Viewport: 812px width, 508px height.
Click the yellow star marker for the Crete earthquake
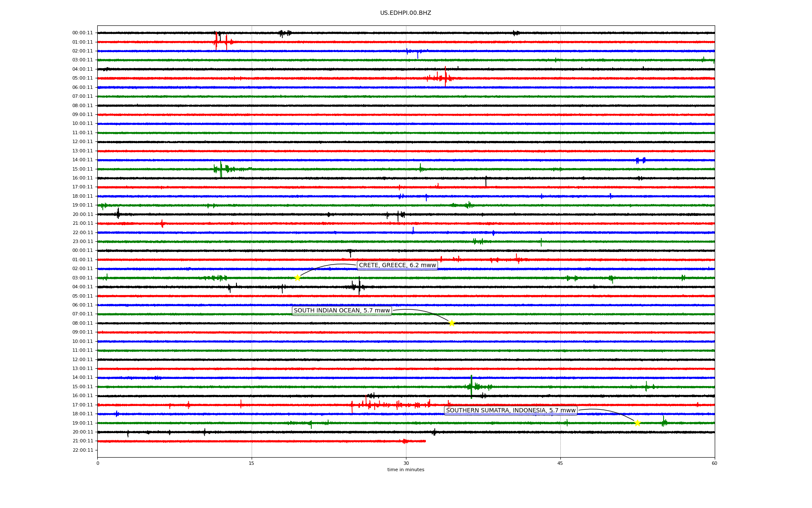297,278
